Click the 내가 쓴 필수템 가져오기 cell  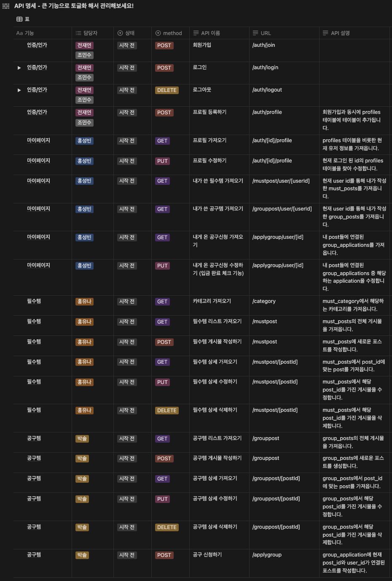pos(219,189)
